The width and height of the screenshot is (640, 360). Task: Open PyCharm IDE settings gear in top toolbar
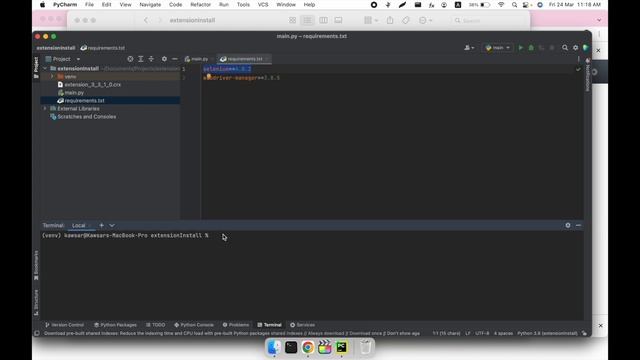(576, 48)
